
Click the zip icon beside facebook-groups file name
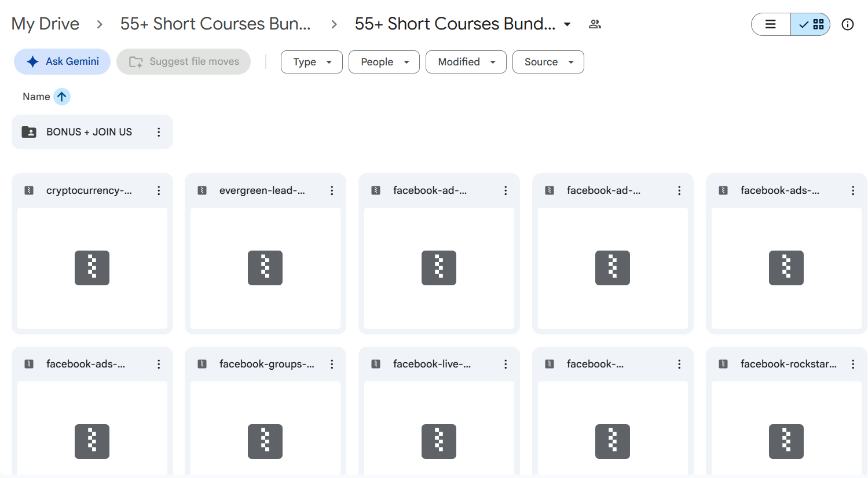[x=202, y=364]
